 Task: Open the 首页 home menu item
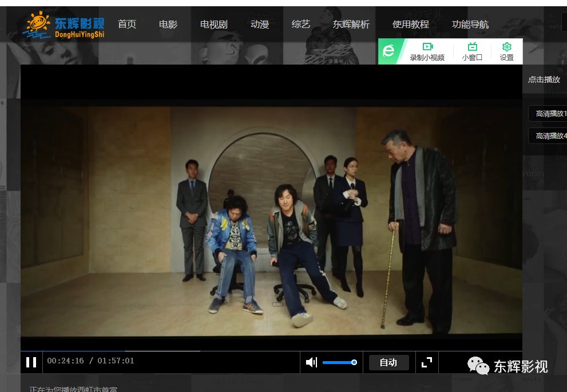pos(127,24)
